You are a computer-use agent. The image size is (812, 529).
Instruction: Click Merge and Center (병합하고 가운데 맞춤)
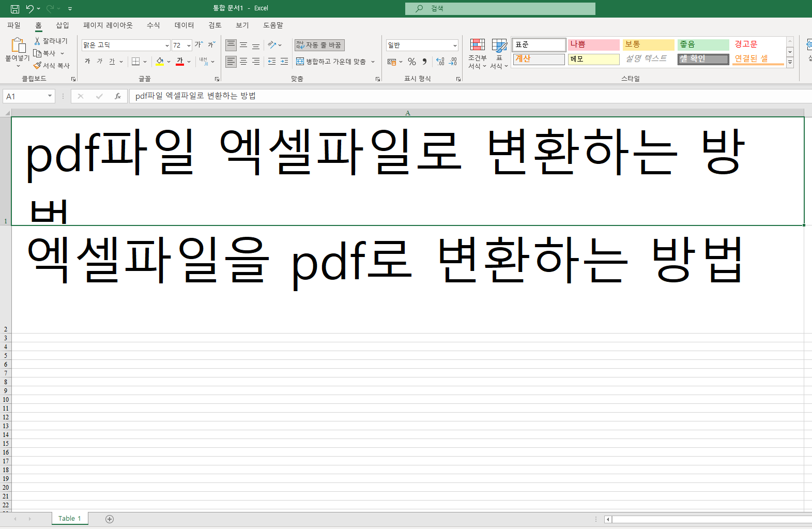coord(331,62)
